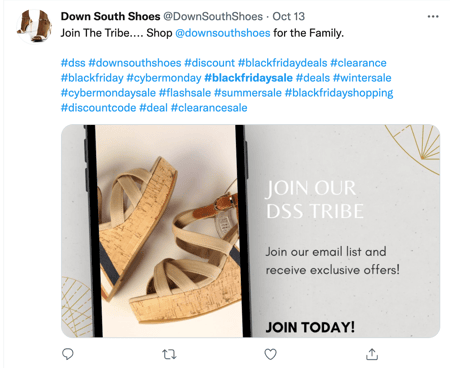
Task: Retweet this post using the arrows icon
Action: click(169, 354)
